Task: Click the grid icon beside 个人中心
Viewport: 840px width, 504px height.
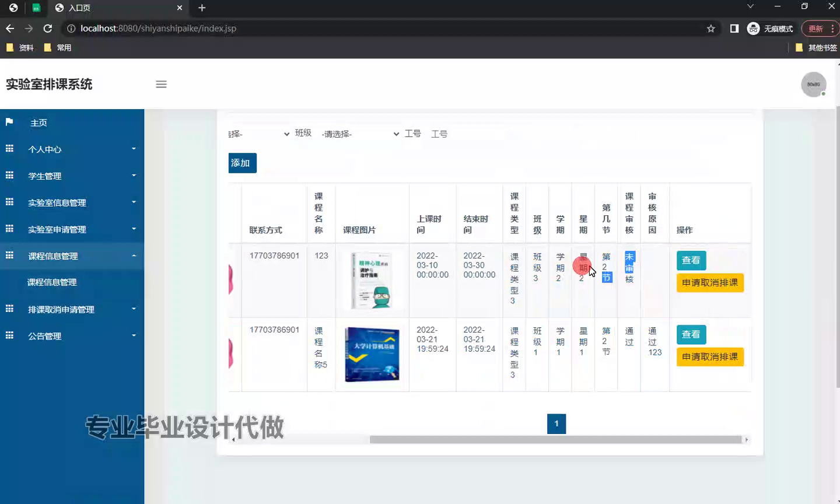Action: pyautogui.click(x=9, y=149)
